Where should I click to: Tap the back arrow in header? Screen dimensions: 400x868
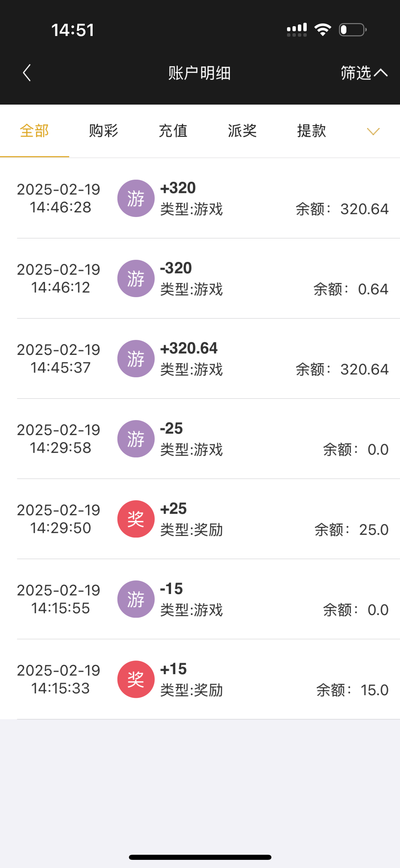[x=27, y=73]
